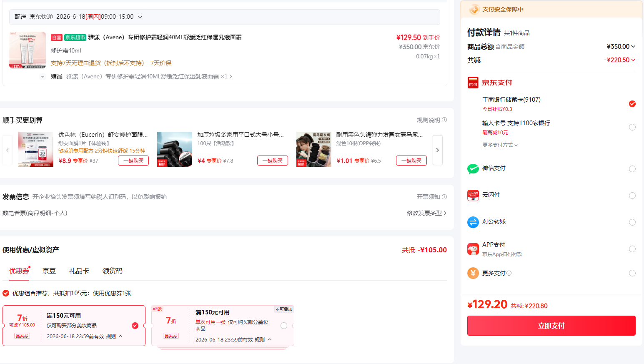644x364 pixels.
Task: Switch to the 领货码 tab
Action: point(113,271)
